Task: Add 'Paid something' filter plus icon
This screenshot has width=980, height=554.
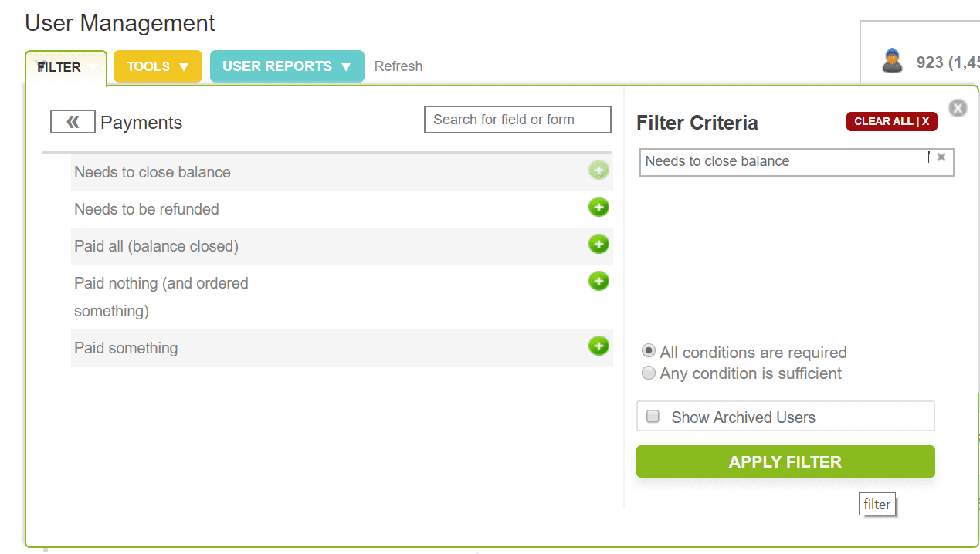Action: pos(599,346)
